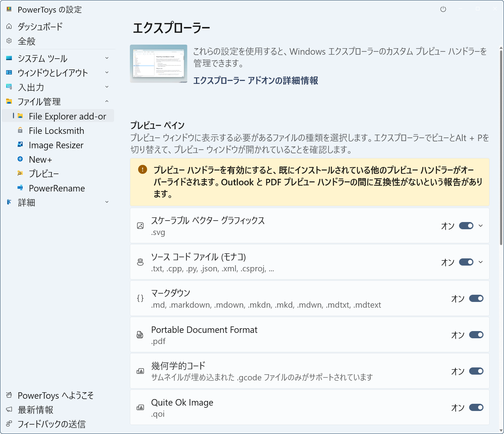The image size is (504, 434).
Task: Open the ダッシュボード page
Action: (x=58, y=26)
